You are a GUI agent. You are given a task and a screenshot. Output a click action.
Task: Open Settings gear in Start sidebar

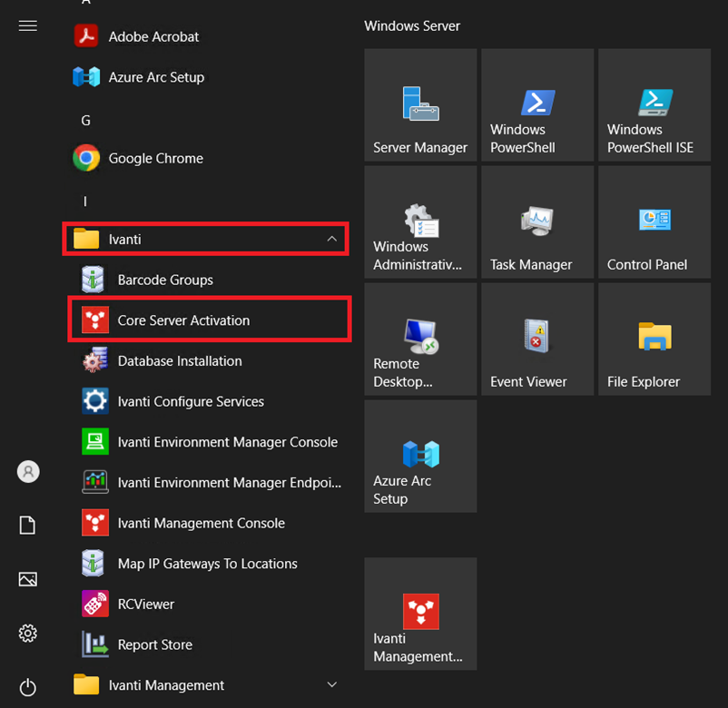coord(28,633)
